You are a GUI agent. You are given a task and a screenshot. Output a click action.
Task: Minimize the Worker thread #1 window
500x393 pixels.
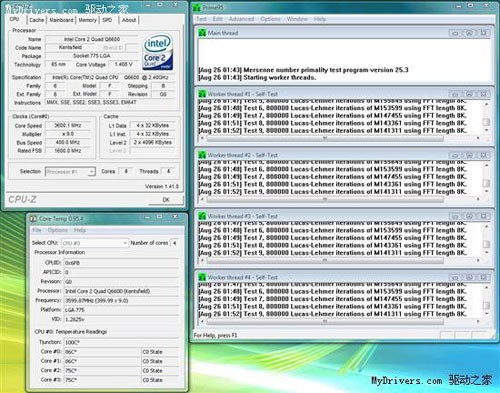coord(455,94)
